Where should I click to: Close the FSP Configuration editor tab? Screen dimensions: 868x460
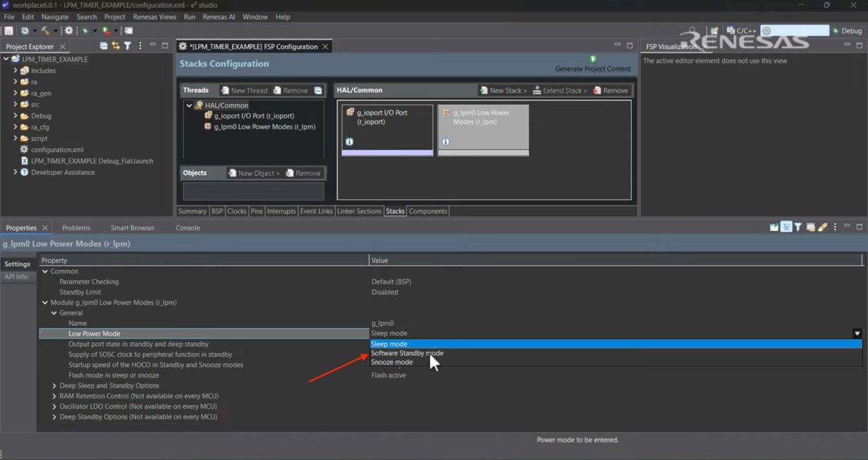tap(325, 47)
